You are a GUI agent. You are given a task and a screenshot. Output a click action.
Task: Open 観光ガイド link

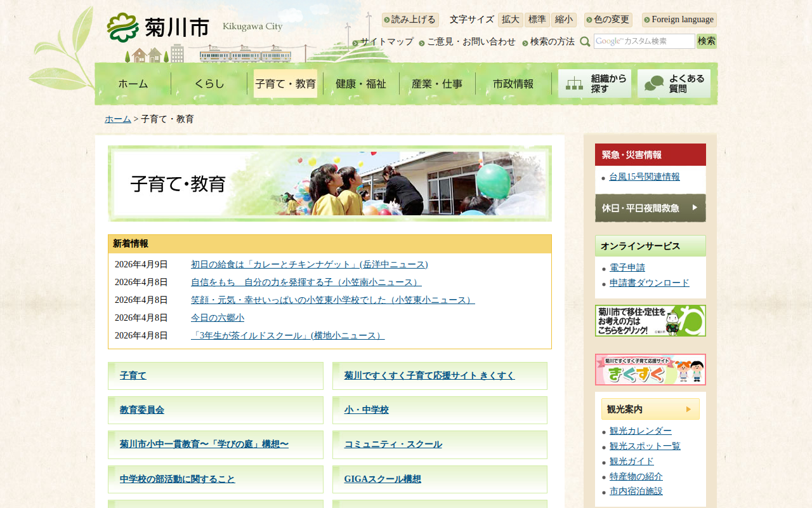pyautogui.click(x=632, y=462)
